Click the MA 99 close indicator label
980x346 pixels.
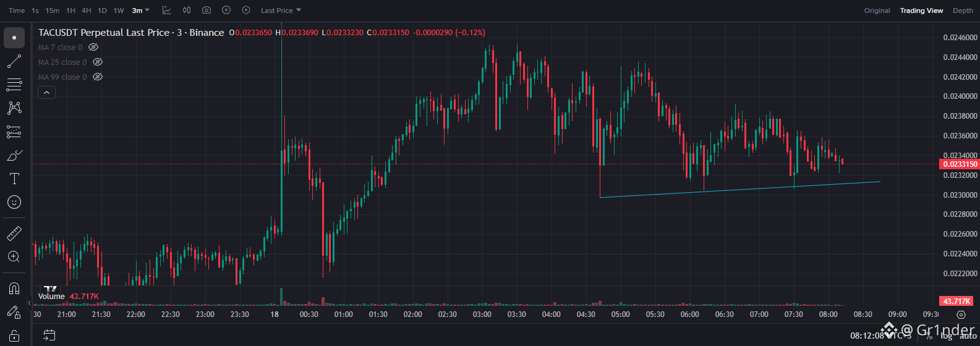pyautogui.click(x=62, y=77)
